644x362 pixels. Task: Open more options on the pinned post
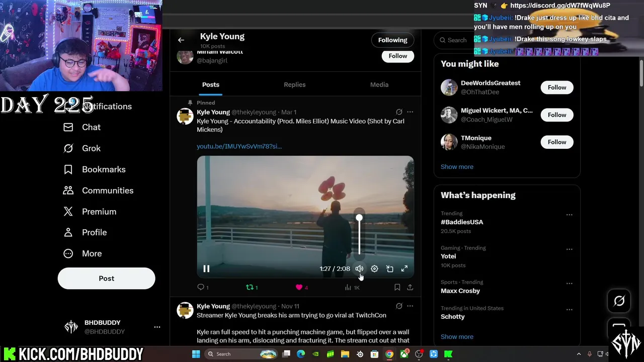tap(410, 112)
